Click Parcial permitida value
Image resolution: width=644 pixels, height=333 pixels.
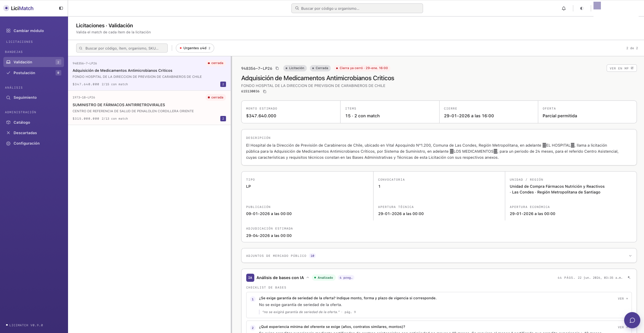point(560,116)
